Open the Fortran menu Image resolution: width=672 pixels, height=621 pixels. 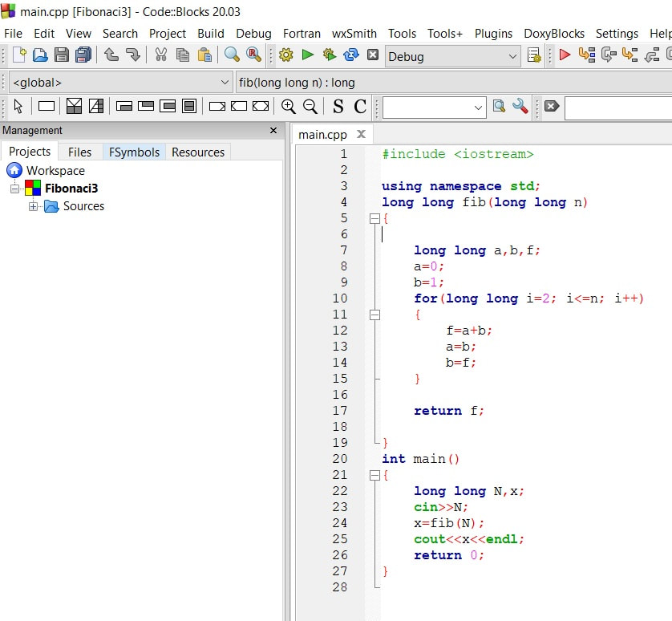(x=302, y=34)
